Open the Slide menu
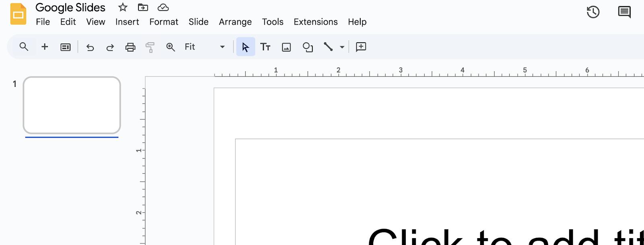 click(x=198, y=22)
